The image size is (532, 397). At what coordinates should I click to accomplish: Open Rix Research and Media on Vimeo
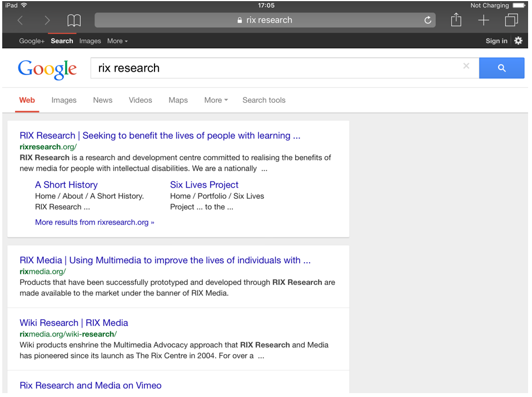[90, 385]
